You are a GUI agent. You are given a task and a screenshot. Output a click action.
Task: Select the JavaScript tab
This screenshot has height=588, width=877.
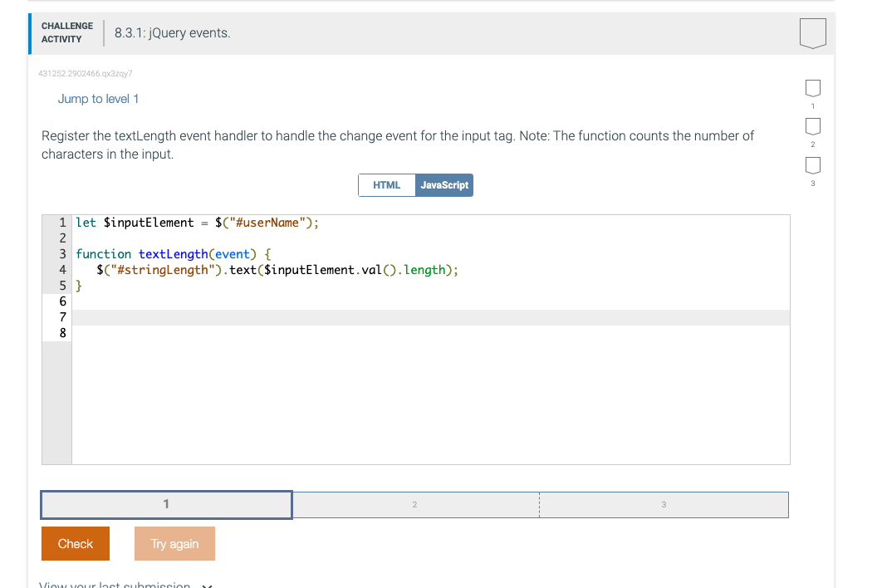[444, 184]
